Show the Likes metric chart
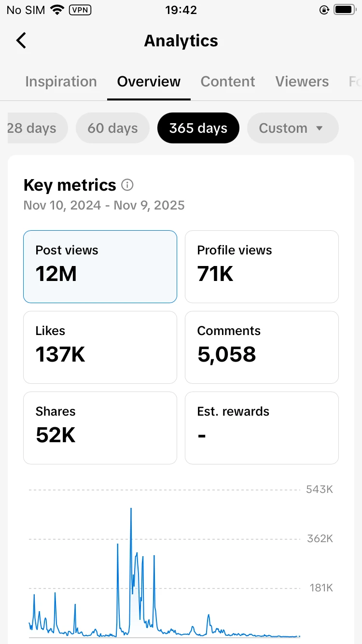362x644 pixels. tap(100, 347)
